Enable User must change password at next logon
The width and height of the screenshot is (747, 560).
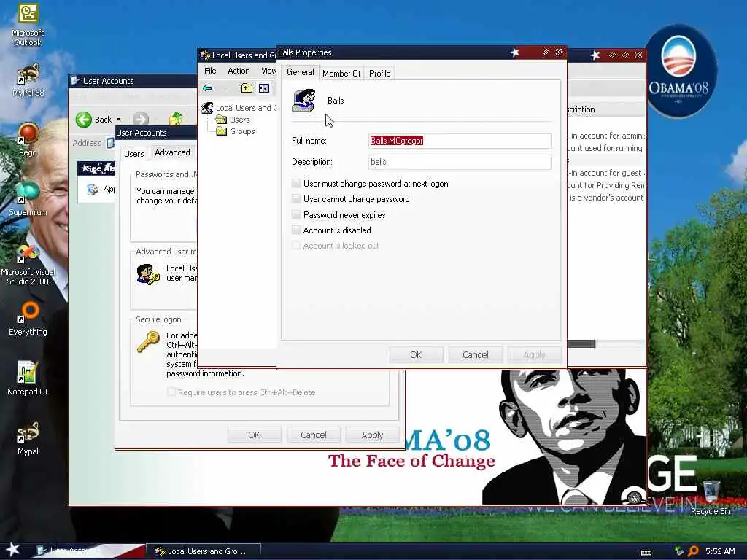pyautogui.click(x=296, y=183)
